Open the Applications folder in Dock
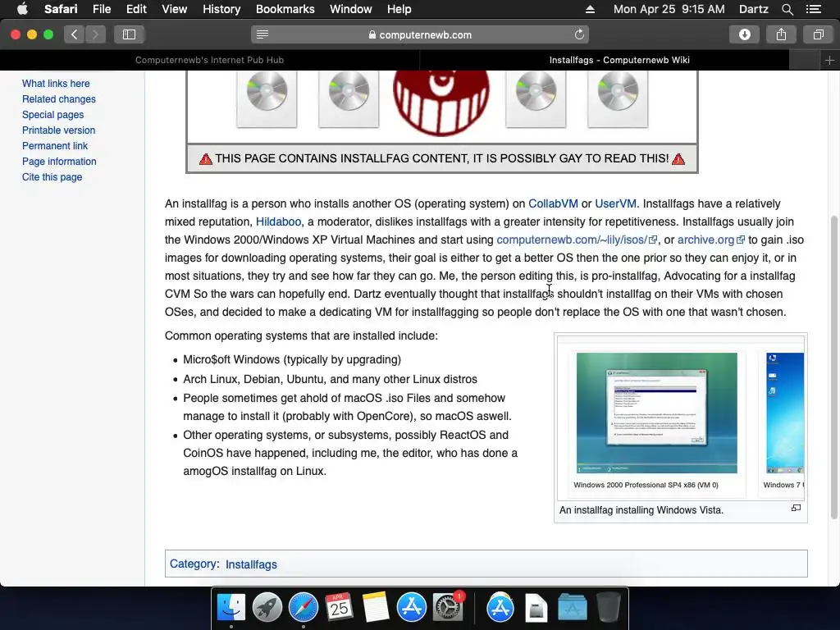 click(572, 608)
